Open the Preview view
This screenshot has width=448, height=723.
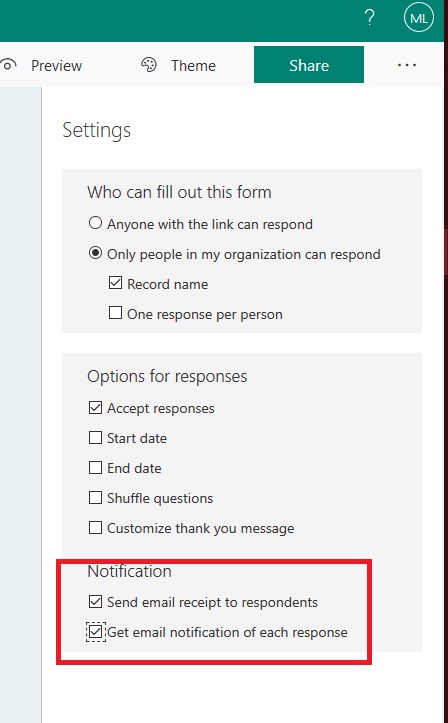56,65
